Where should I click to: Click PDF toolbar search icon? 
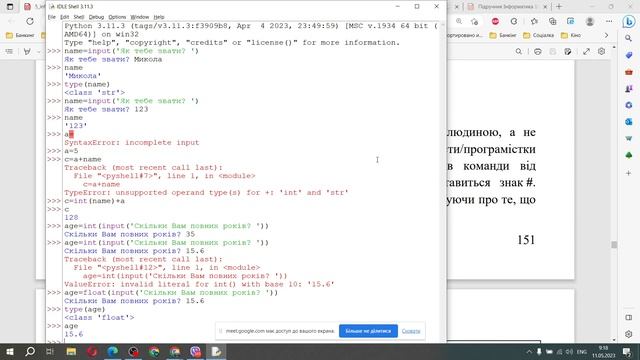click(518, 51)
